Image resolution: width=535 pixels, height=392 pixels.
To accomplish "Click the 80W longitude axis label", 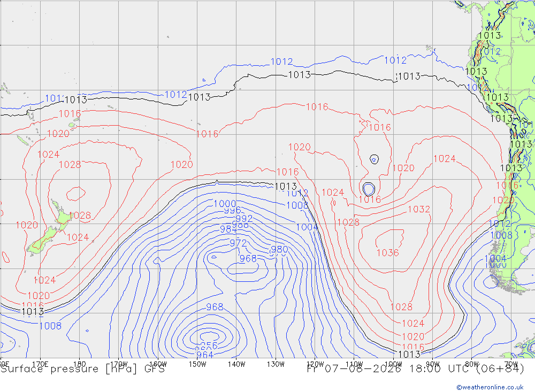I will click(x=472, y=364).
